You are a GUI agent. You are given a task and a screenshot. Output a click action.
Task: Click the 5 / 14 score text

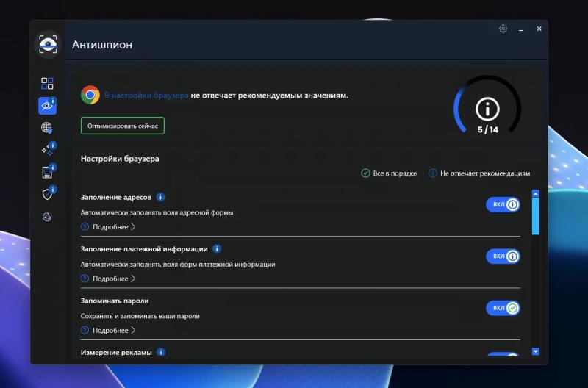point(488,130)
